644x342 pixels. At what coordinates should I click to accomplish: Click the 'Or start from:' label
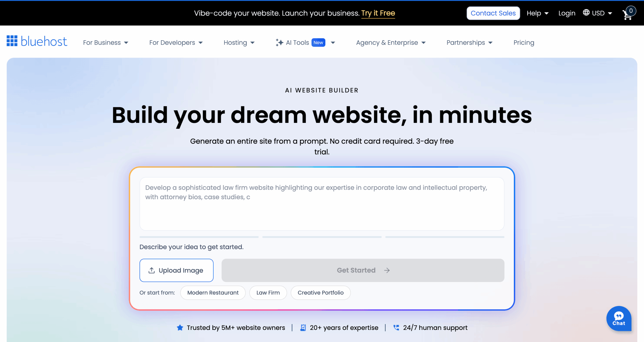point(157,293)
